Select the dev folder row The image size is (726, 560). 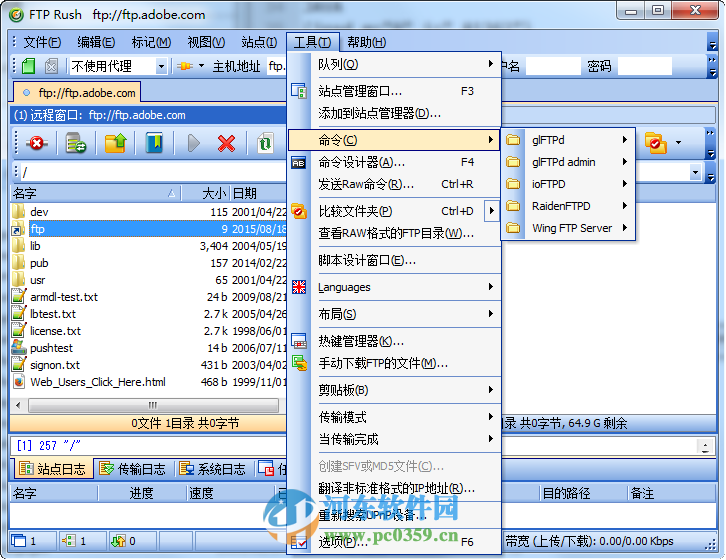point(149,212)
